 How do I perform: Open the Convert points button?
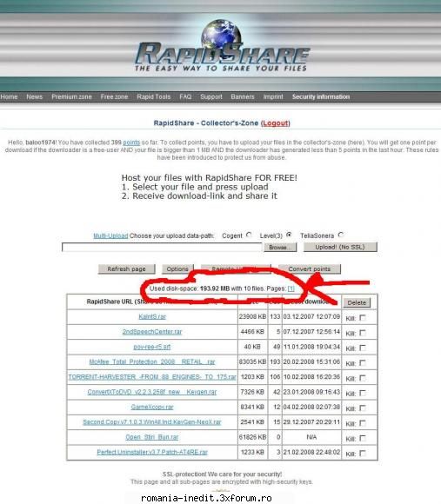(x=309, y=269)
